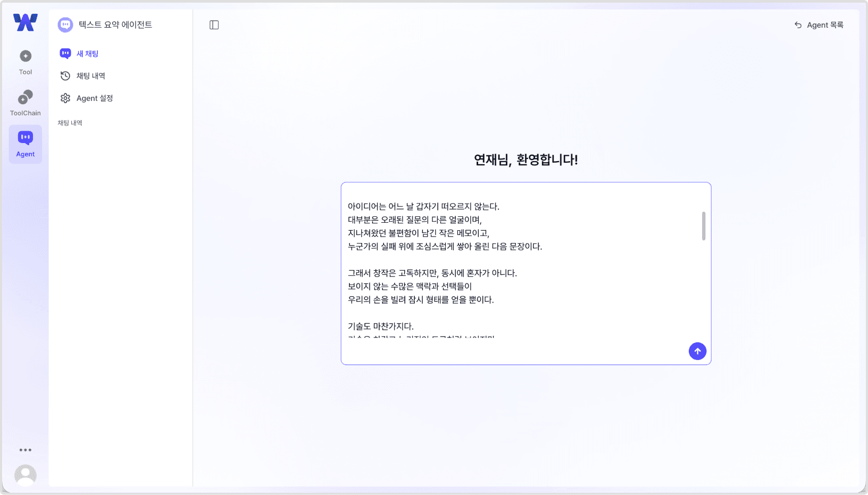Screen dimensions: 868x495
Task: Click the 채팅 내역 history clock icon
Action: 65,75
